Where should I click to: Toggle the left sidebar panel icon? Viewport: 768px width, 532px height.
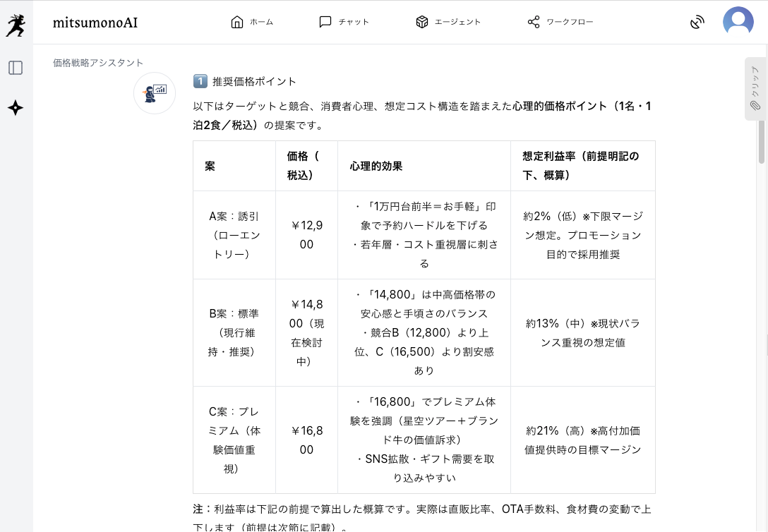(x=16, y=68)
